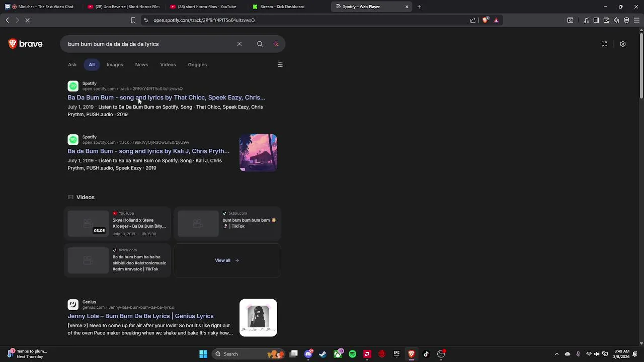Viewport: 644px width, 362px height.
Task: Open a new tab with plus button
Action: click(419, 7)
